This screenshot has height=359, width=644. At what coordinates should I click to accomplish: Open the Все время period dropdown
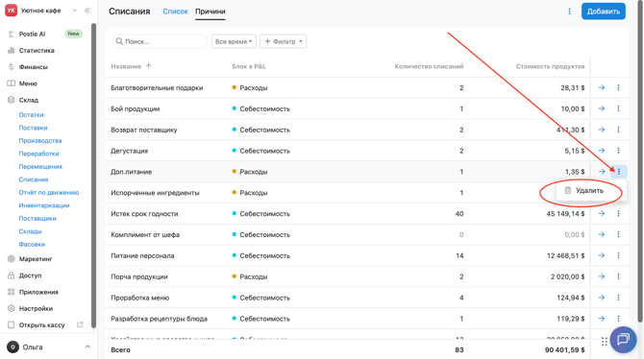pyautogui.click(x=234, y=41)
